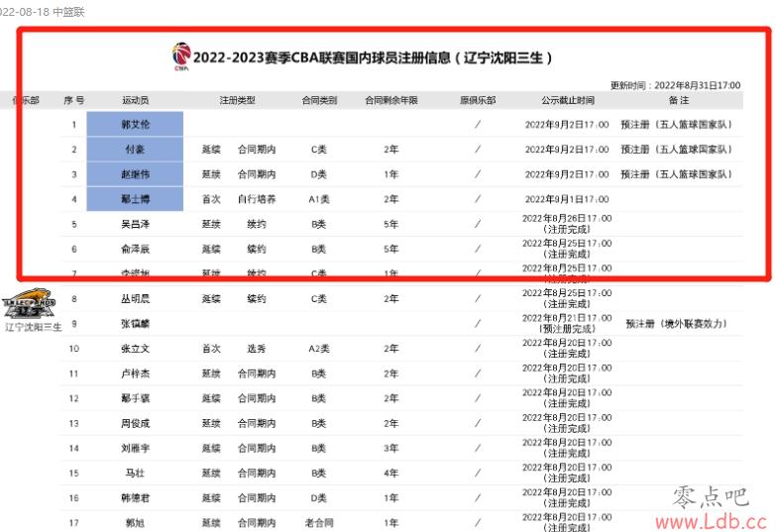Click the A2类 contract category cell
The image size is (776, 532).
[319, 349]
